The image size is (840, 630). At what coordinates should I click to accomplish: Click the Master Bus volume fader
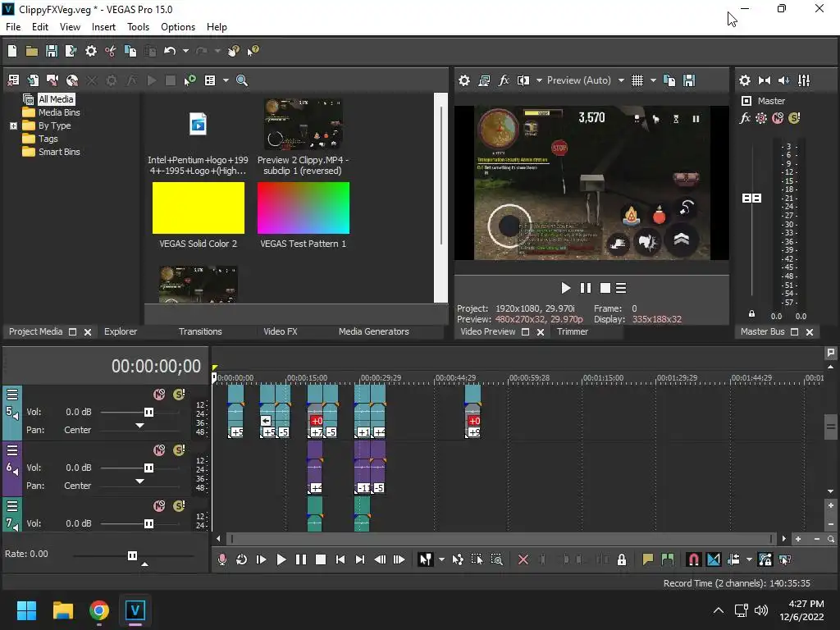coord(751,199)
